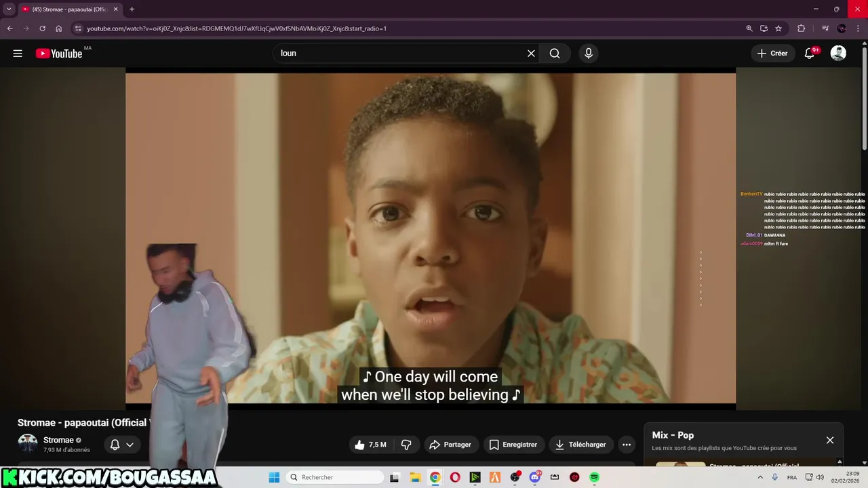Click the Mix - Pop heading
868x488 pixels.
click(673, 435)
